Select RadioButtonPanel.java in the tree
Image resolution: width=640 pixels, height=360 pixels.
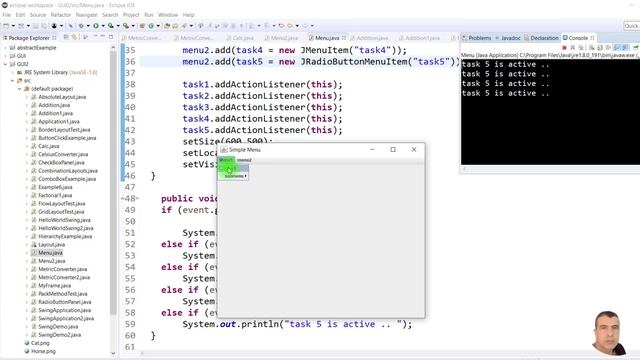[x=64, y=302]
